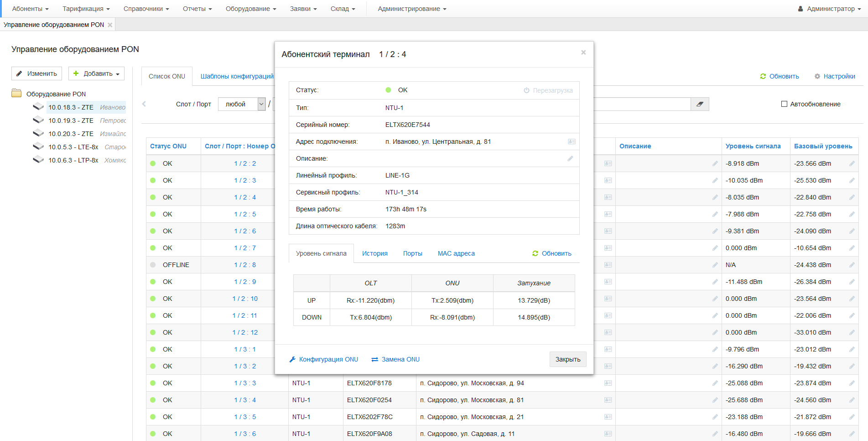The height and width of the screenshot is (441, 868).
Task: Sort by Базовый уровень column header
Action: click(823, 146)
